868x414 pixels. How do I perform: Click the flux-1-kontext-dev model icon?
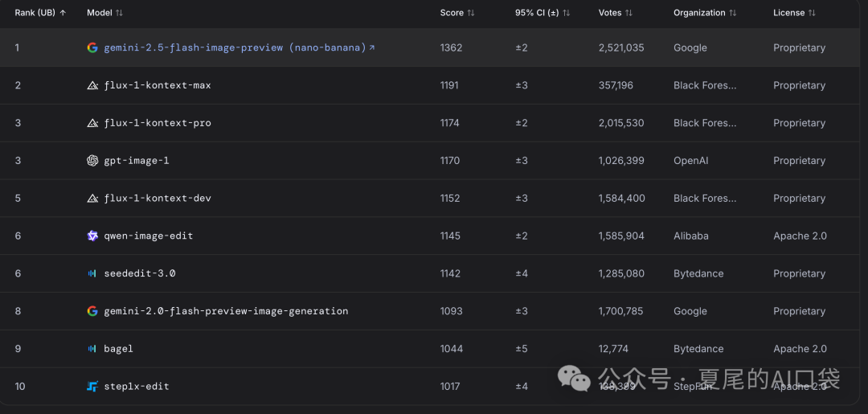coord(92,198)
